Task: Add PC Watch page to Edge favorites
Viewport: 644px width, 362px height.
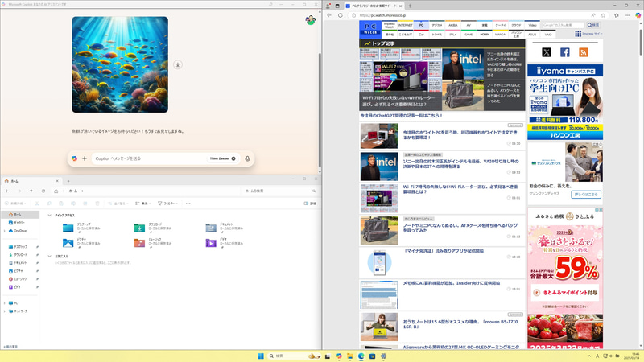Action: [x=603, y=15]
